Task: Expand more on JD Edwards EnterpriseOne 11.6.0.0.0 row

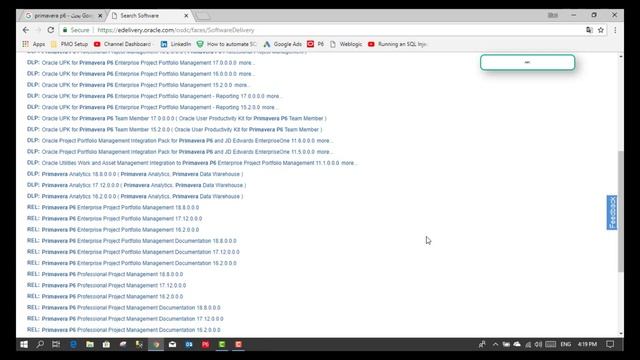Action: [x=324, y=140]
